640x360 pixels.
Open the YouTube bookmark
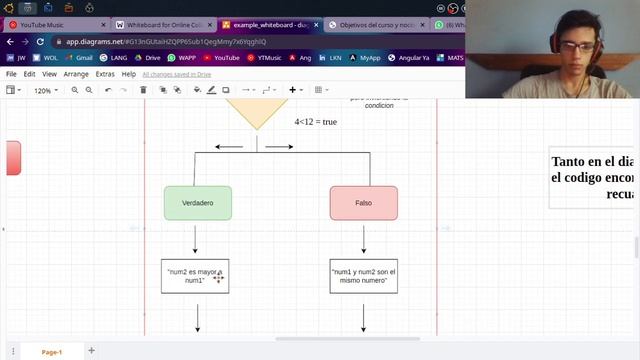(x=221, y=58)
